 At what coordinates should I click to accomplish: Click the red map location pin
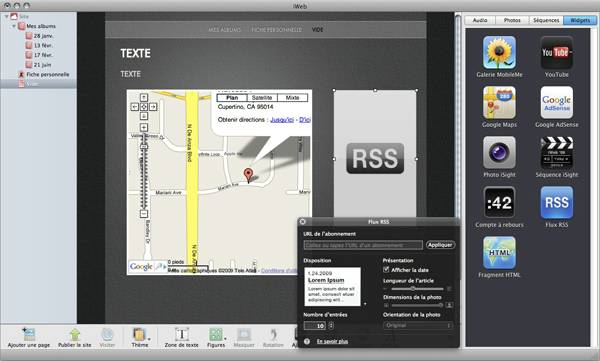pos(248,175)
